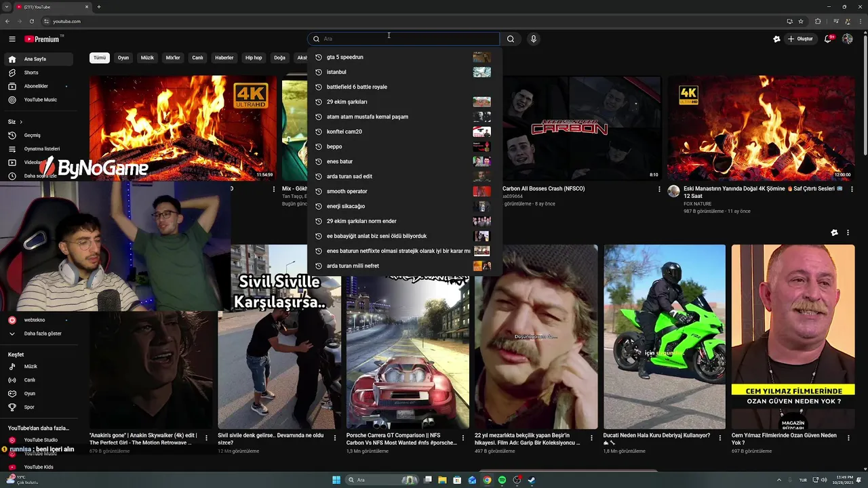Open more options for Eski Manastırın fireplace video
The height and width of the screenshot is (488, 868).
coord(852,189)
